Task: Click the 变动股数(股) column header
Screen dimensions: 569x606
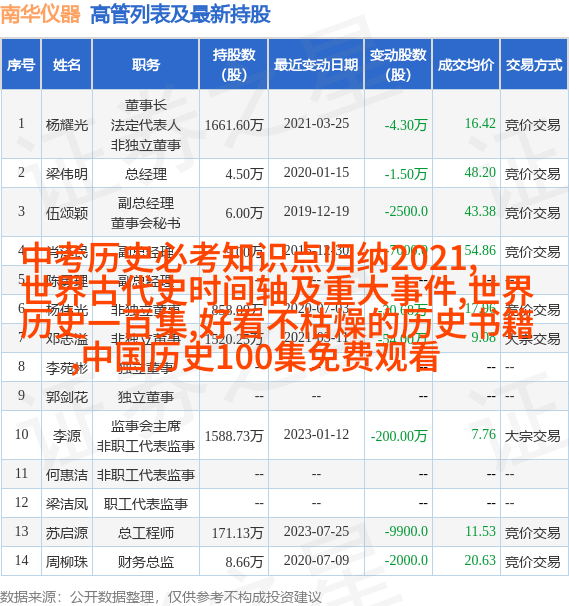Action: (x=398, y=65)
